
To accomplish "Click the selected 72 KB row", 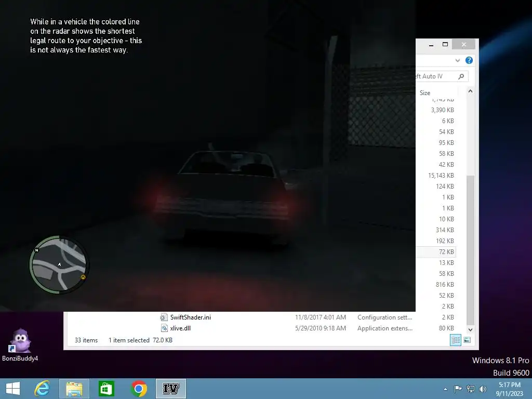I will [x=436, y=252].
